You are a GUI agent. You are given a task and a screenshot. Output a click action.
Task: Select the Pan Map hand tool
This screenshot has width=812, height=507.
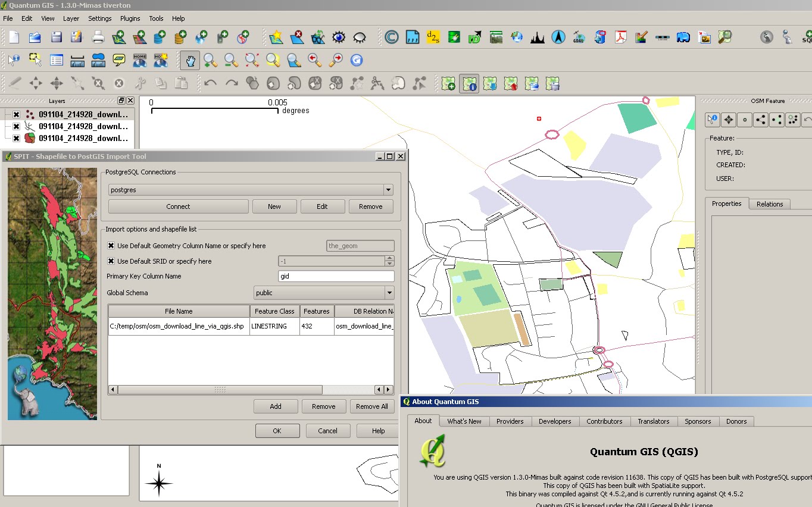[190, 60]
